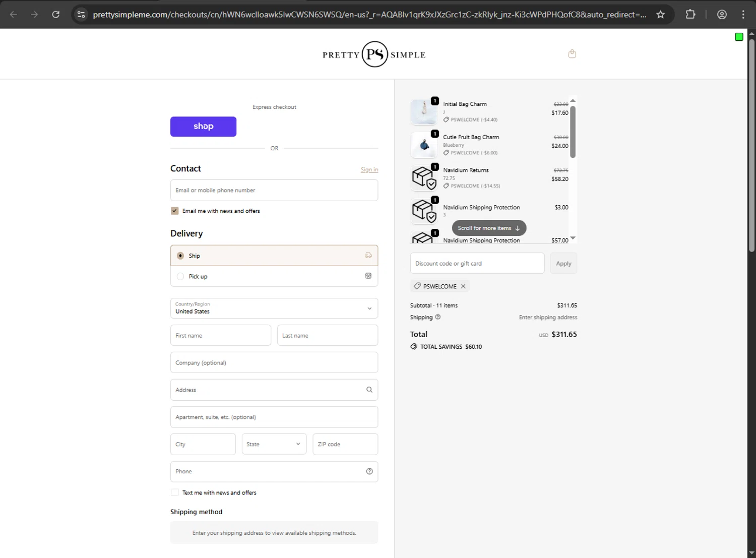
Task: Bookmark this page with the star icon
Action: coord(660,14)
